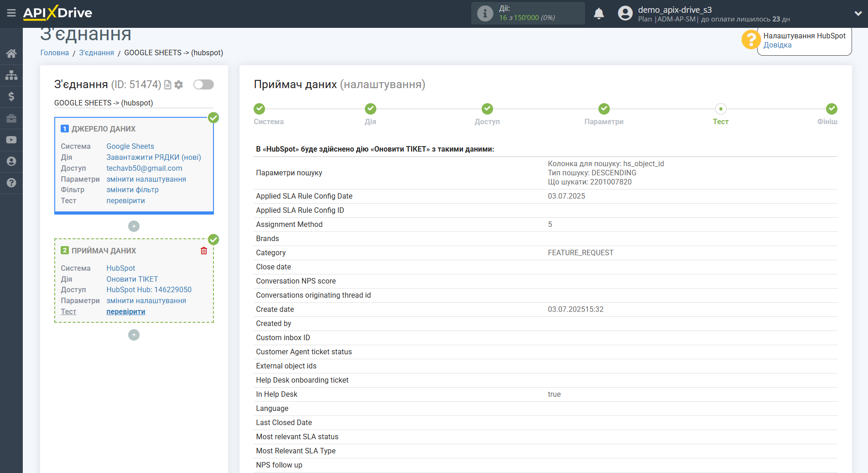Open the help question sidebar icon
The width and height of the screenshot is (868, 473).
point(11,183)
